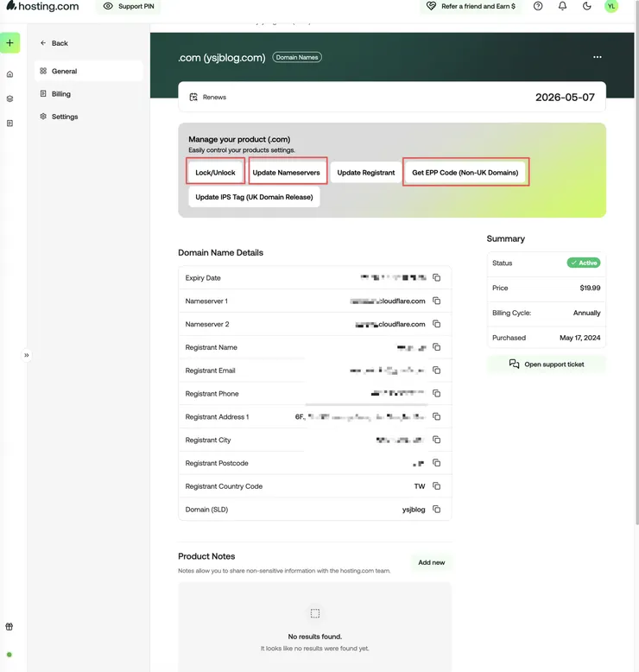
Task: Go Back to previous page
Action: pyautogui.click(x=54, y=43)
